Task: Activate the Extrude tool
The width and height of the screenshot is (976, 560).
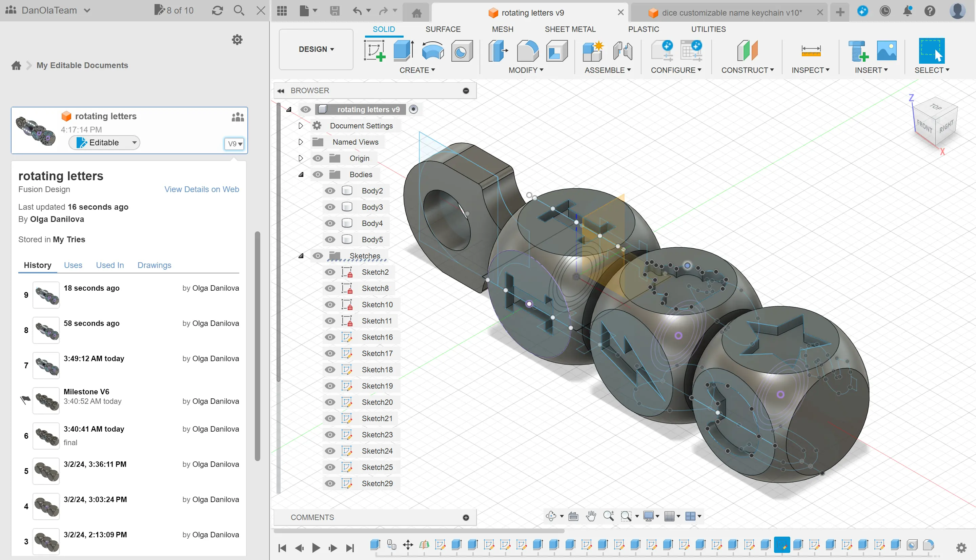Action: (404, 51)
